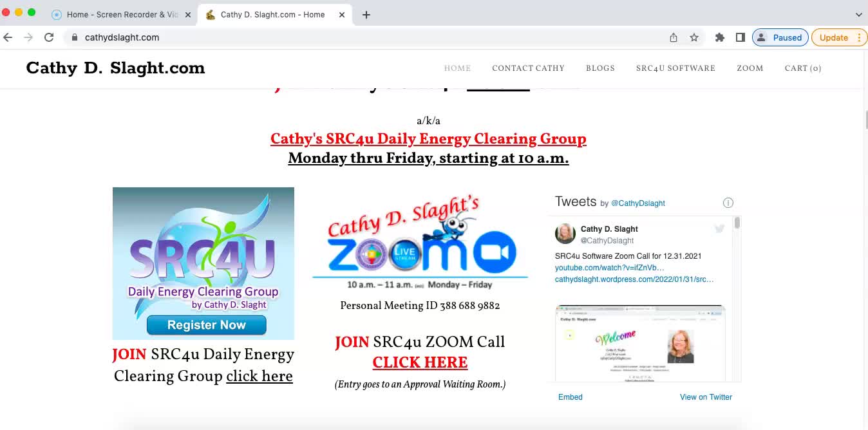Click the @CathyDslaght handle in tweet
868x430 pixels.
click(x=607, y=241)
